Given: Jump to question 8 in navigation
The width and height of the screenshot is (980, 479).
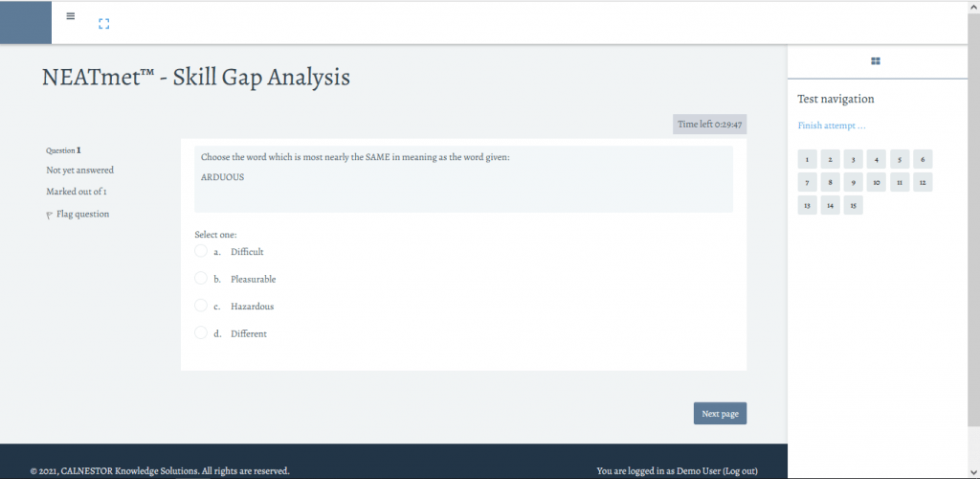Looking at the screenshot, I should tap(830, 182).
